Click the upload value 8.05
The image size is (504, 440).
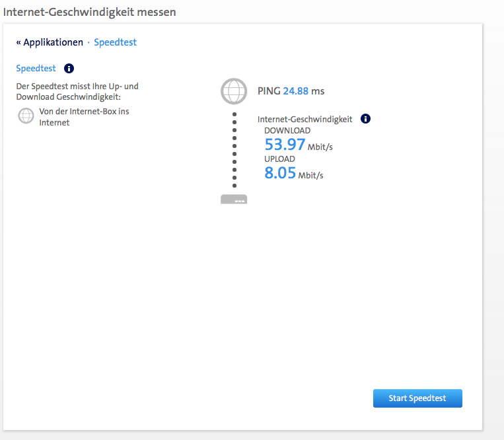coord(280,173)
